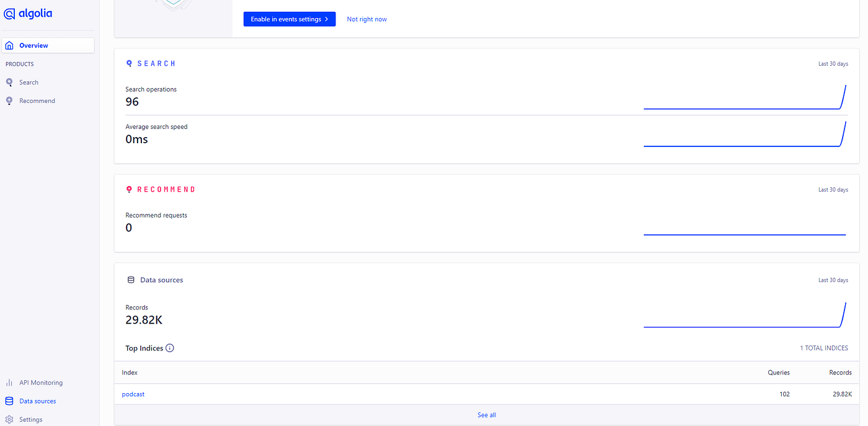The height and width of the screenshot is (426, 868).
Task: Click the Queries column header
Action: [x=779, y=372]
